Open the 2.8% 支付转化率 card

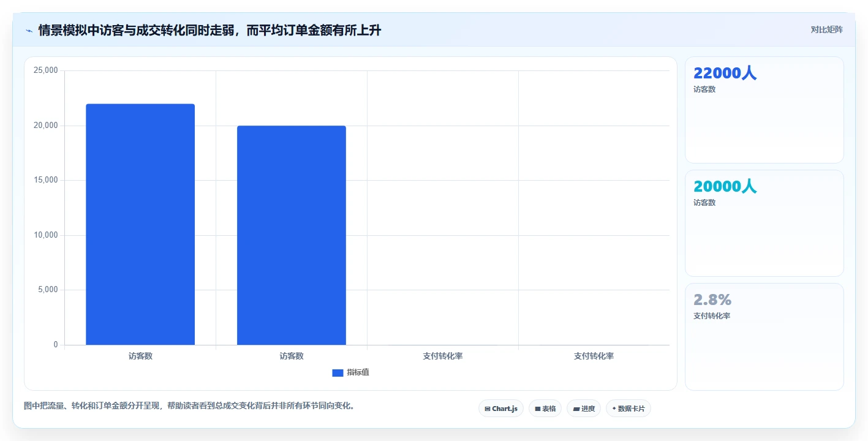point(764,337)
